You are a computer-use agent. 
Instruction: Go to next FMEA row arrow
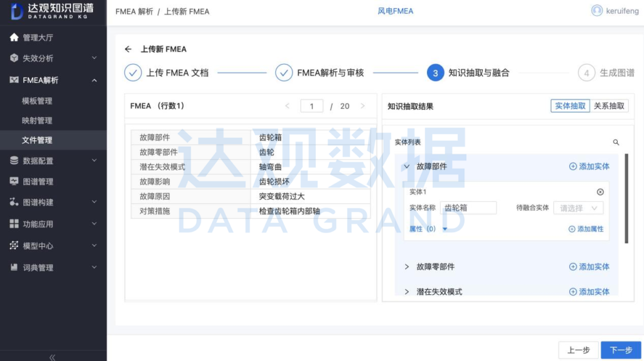362,106
